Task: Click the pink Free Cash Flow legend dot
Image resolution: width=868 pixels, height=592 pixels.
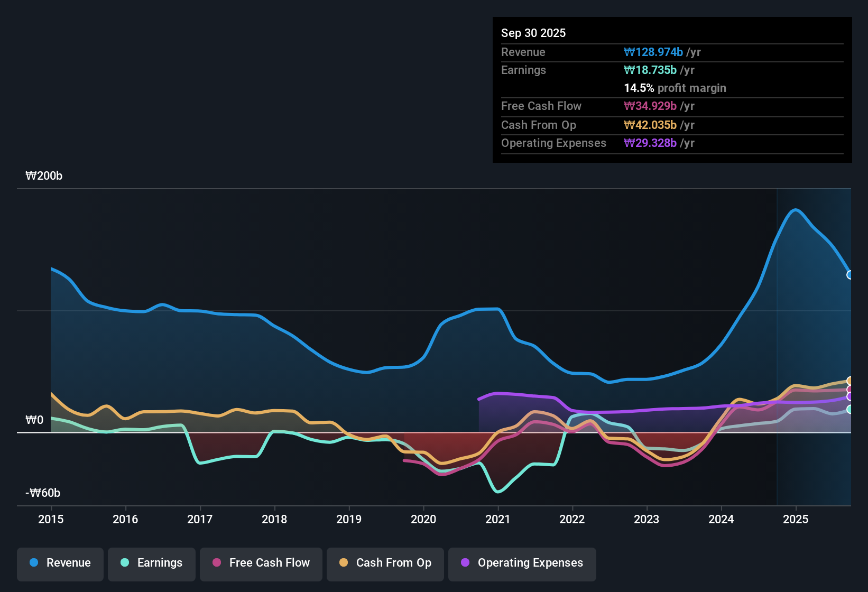Action: click(x=217, y=563)
